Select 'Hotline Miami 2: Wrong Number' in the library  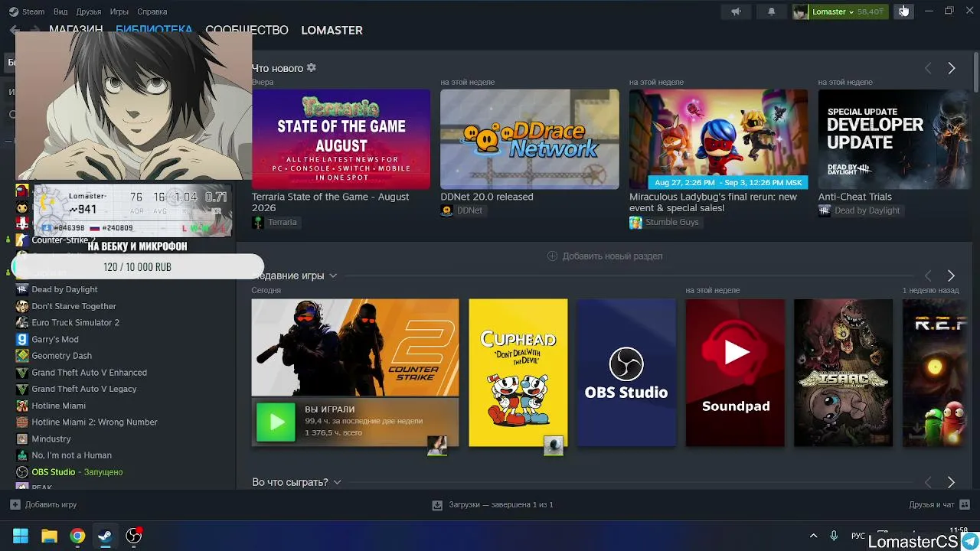pos(94,422)
